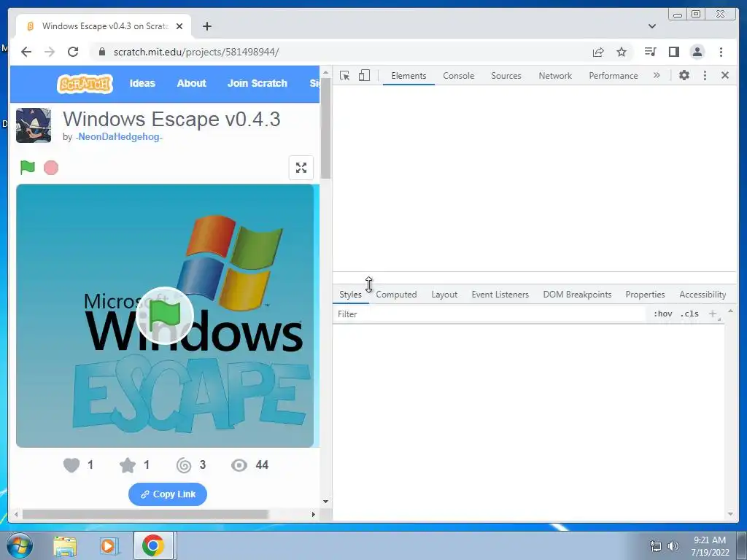Open the Performance tab
747x560 pixels.
[x=613, y=76]
